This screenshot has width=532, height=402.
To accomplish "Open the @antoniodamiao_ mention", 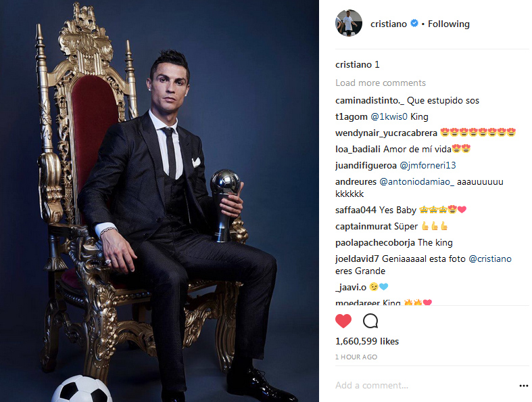I will click(x=416, y=182).
